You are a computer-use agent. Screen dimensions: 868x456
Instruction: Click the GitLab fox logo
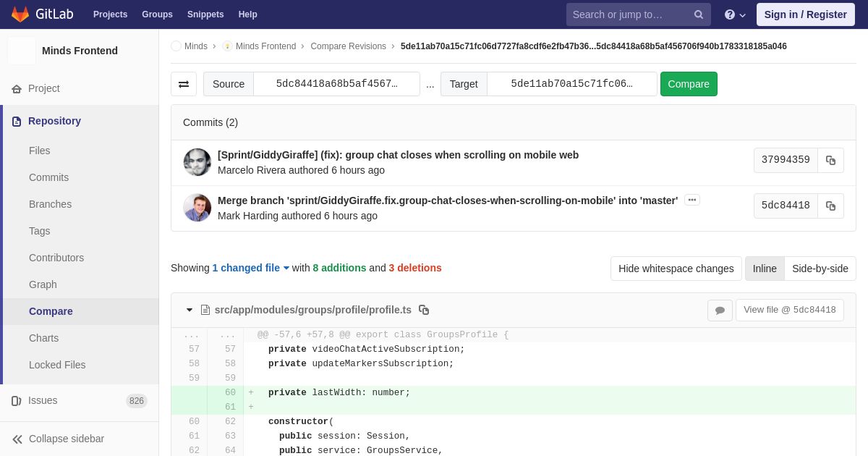(x=20, y=14)
